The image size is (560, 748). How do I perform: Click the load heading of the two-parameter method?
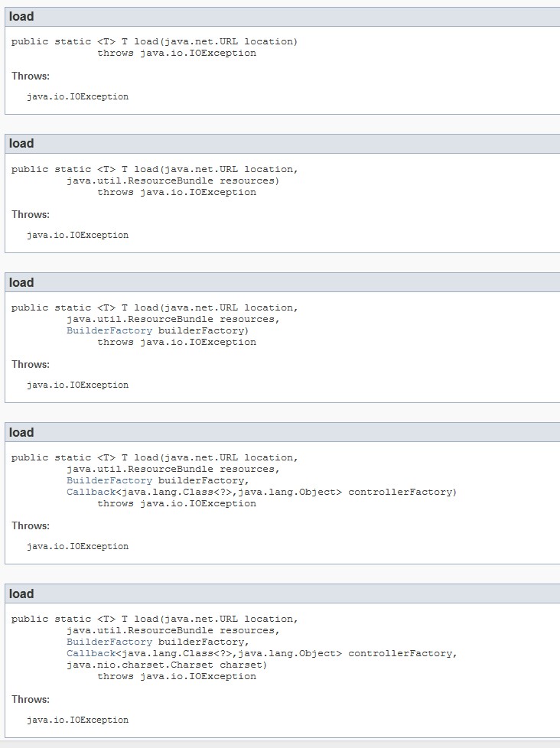point(21,144)
